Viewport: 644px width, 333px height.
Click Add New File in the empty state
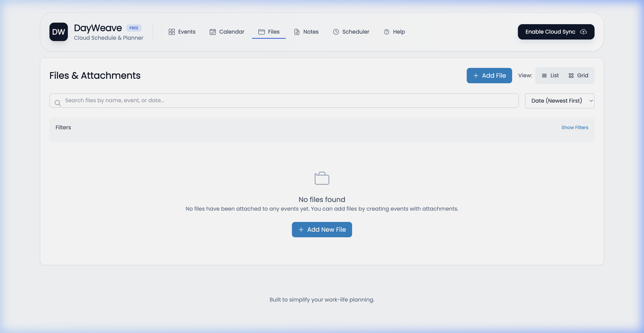coord(322,229)
